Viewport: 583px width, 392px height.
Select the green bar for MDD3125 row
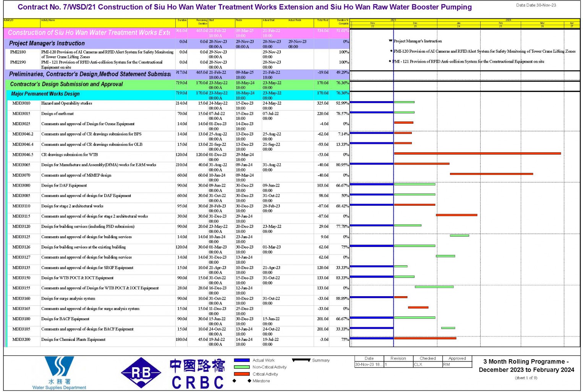pyautogui.click(x=459, y=236)
